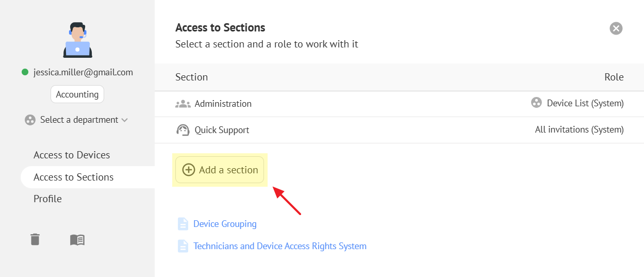This screenshot has height=277, width=644.
Task: Open the Device Grouping link
Action: [x=225, y=224]
